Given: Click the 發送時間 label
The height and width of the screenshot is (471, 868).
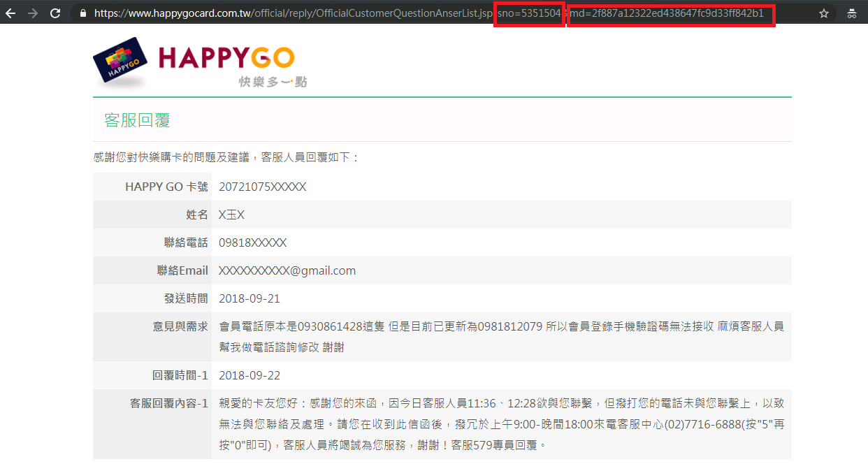Looking at the screenshot, I should point(186,298).
